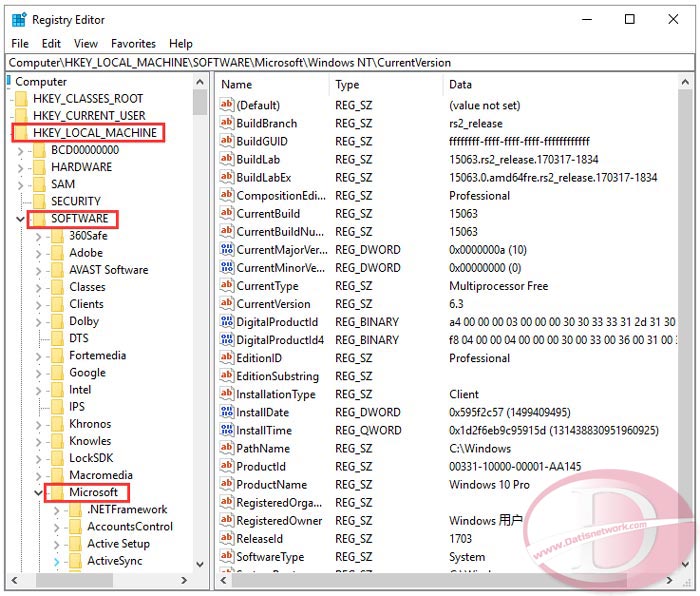Click the Microsoft folder icon

tap(57, 492)
